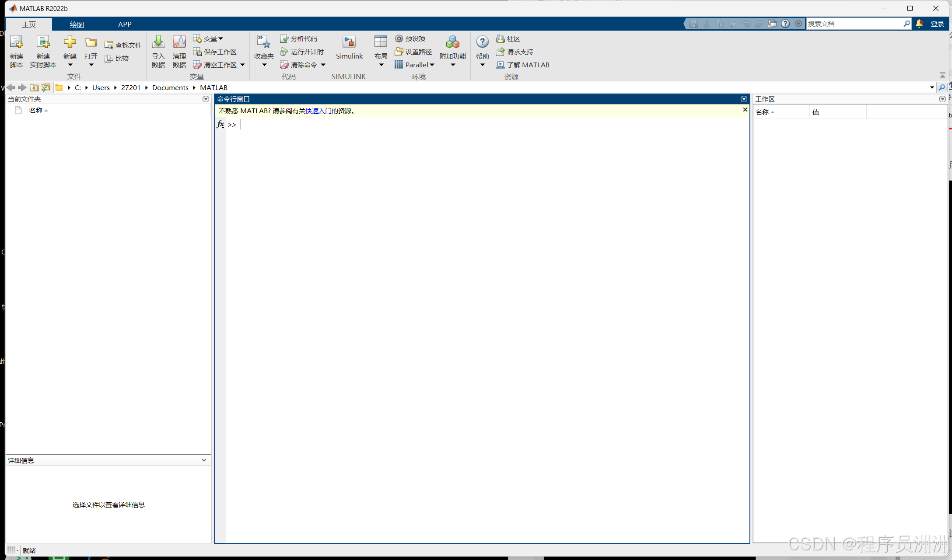Click MATLAB in the folder path
Screen dimensions: 952x560
[213, 87]
